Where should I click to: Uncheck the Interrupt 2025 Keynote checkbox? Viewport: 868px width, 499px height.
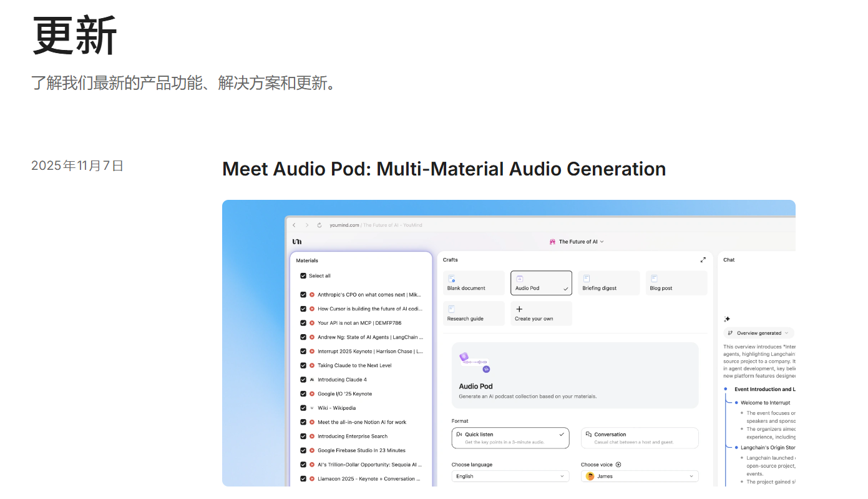coord(303,351)
